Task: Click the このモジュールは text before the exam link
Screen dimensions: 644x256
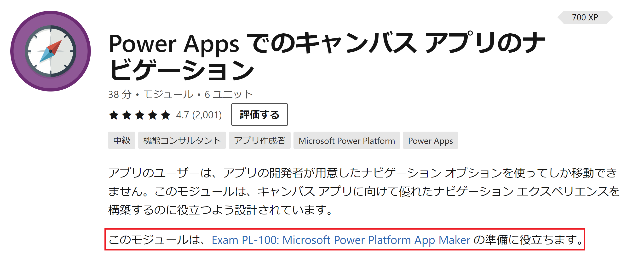Action: tap(157, 240)
